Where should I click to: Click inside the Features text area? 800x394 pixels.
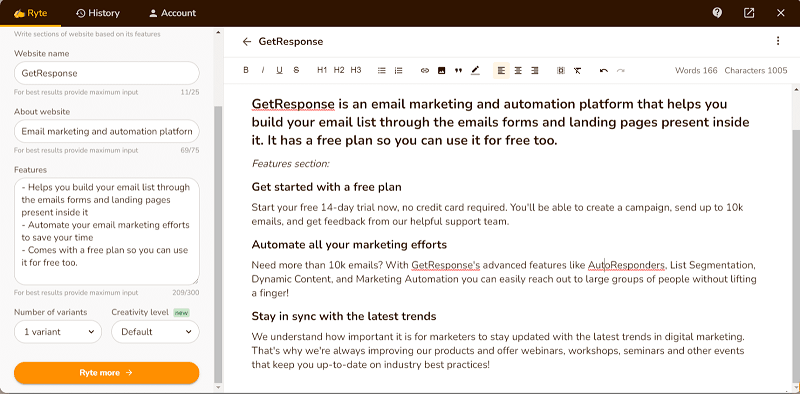tap(107, 231)
